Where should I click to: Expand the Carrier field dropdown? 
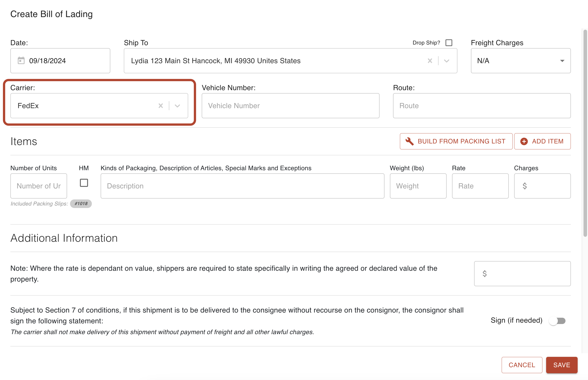(x=178, y=105)
